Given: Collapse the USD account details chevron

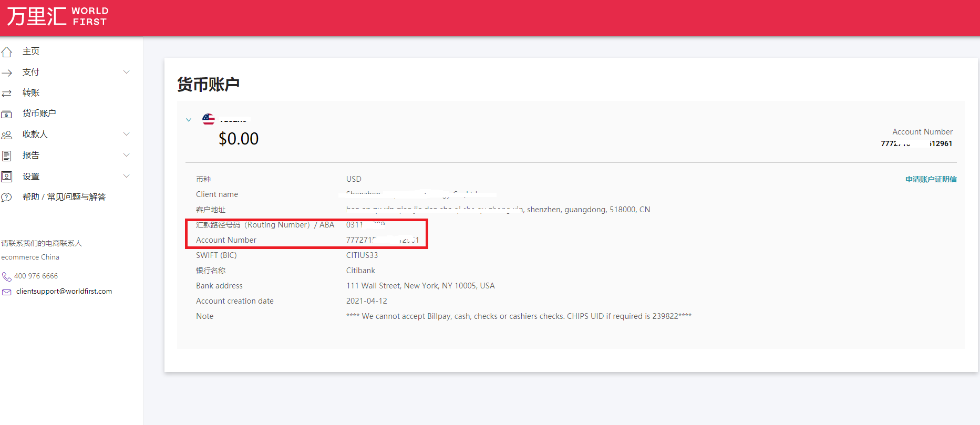Looking at the screenshot, I should [x=189, y=120].
